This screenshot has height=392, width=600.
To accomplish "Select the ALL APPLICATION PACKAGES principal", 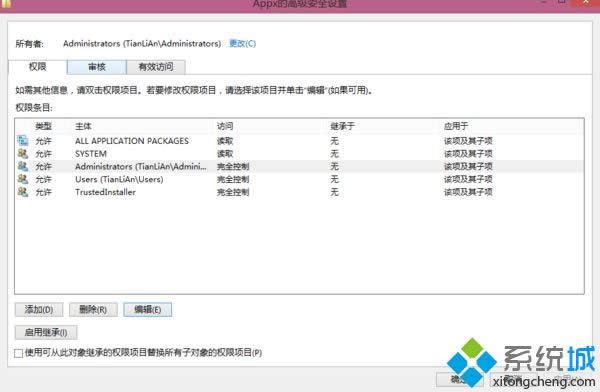I will 132,141.
